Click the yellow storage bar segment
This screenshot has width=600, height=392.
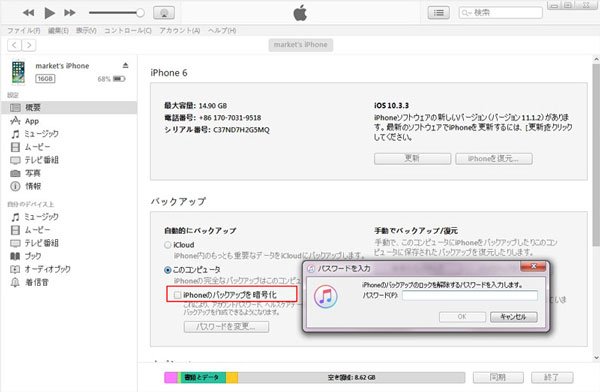(232, 377)
